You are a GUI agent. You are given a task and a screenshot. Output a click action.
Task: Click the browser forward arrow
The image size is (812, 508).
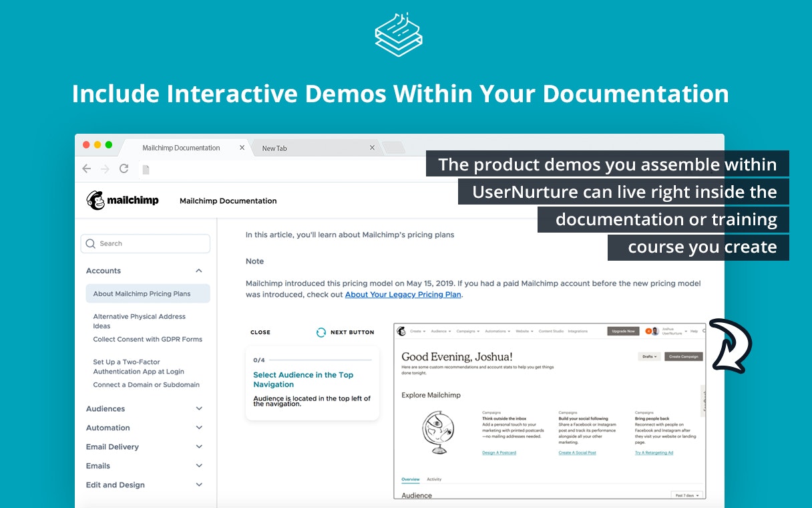pos(105,168)
